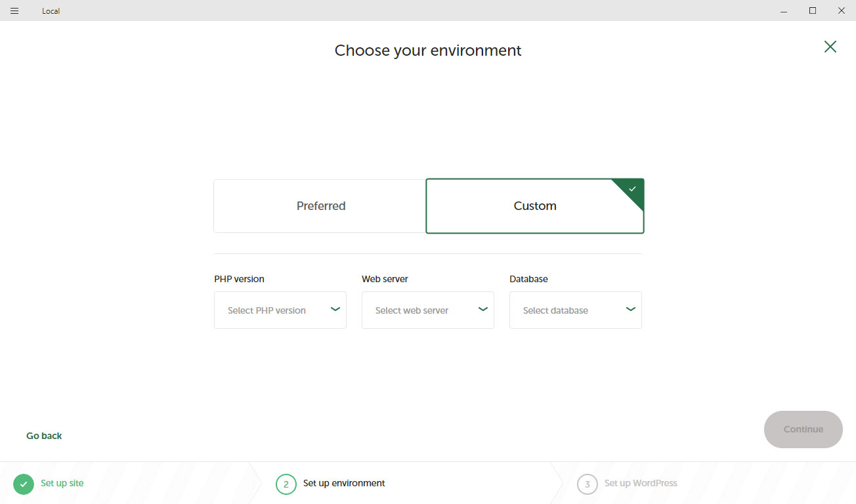Close the site setup with green X
Screen dimensions: 856x504
(830, 47)
